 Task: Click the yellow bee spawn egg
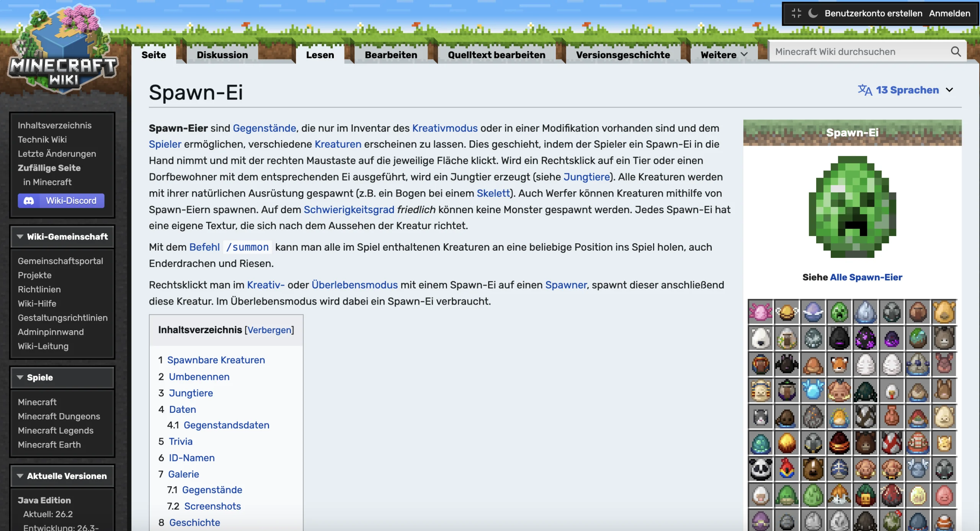[x=787, y=312]
